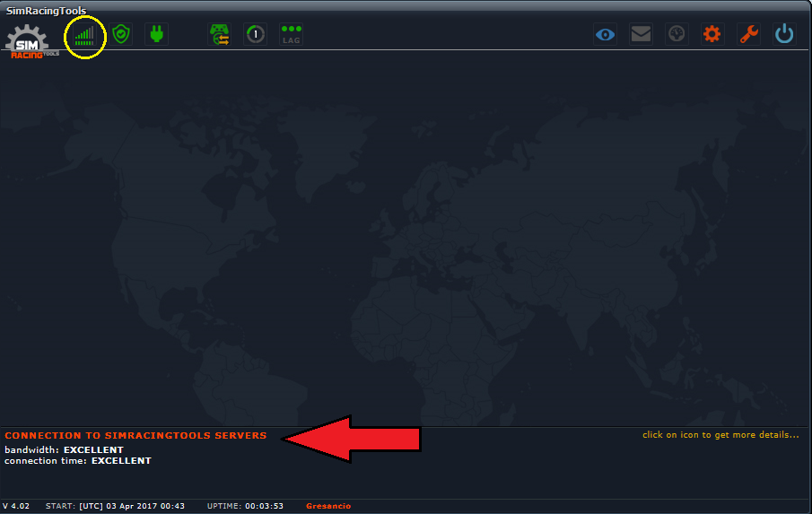The image size is (812, 514).
Task: Open the gamepad with arrows icon
Action: click(x=220, y=35)
